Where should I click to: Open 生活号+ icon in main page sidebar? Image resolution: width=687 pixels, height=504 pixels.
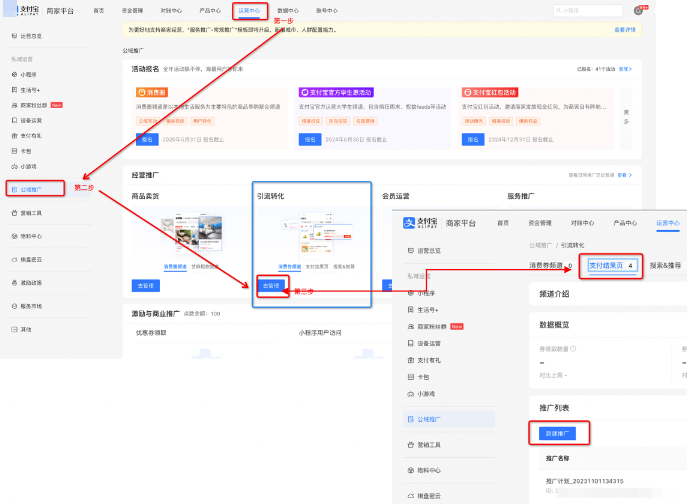(14, 90)
